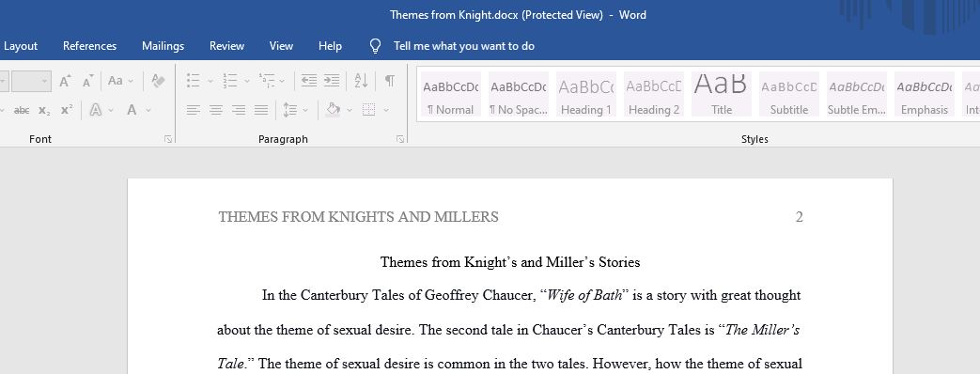Click the Bullets list icon
The height and width of the screenshot is (374, 980).
[194, 81]
